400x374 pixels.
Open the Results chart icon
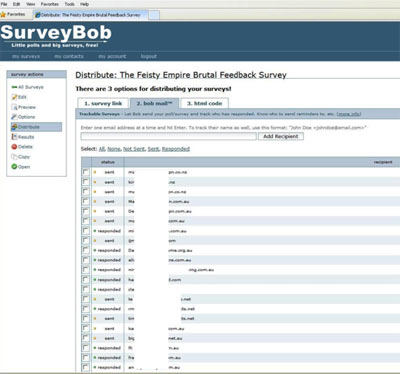click(14, 137)
